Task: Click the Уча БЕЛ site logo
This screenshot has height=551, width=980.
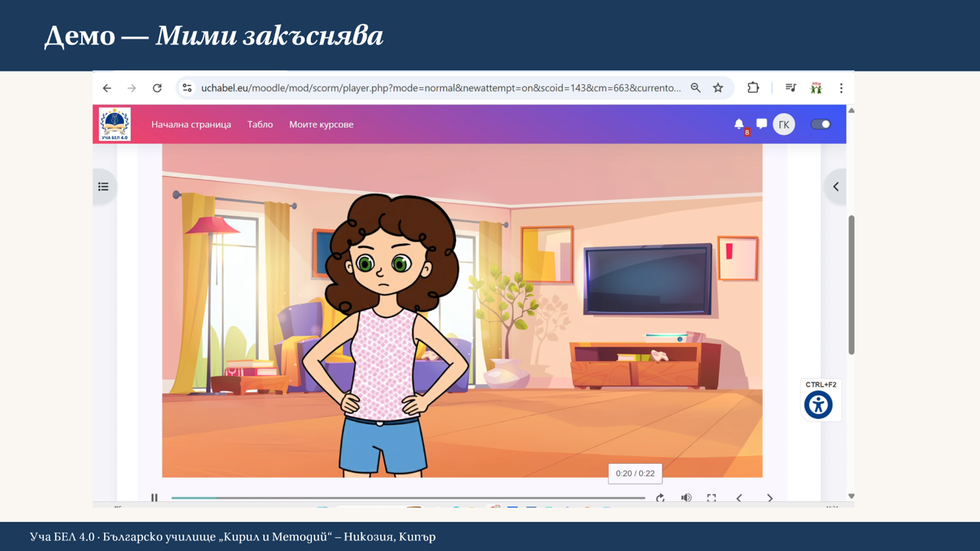Action: [115, 124]
